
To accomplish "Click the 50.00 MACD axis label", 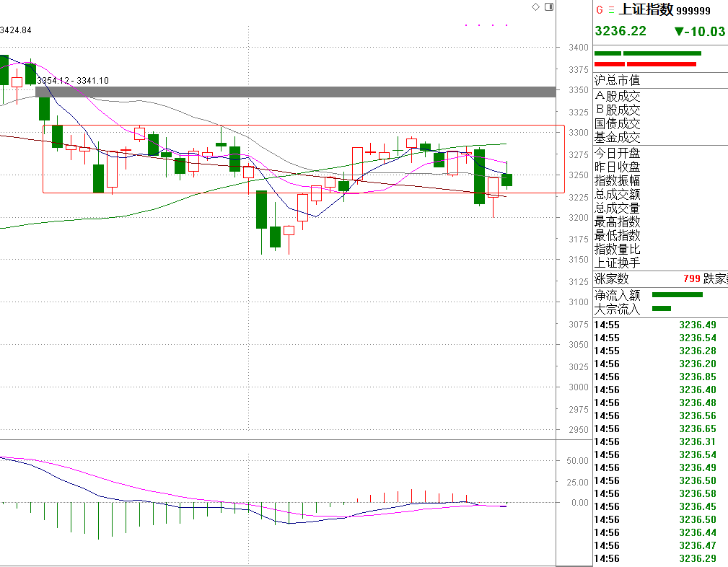I will pos(578,461).
